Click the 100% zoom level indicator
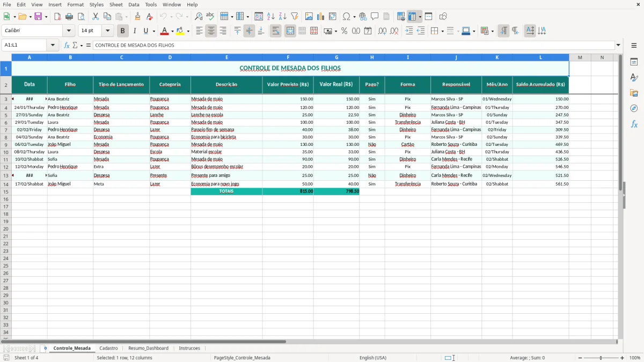The height and width of the screenshot is (362, 644). [x=635, y=358]
